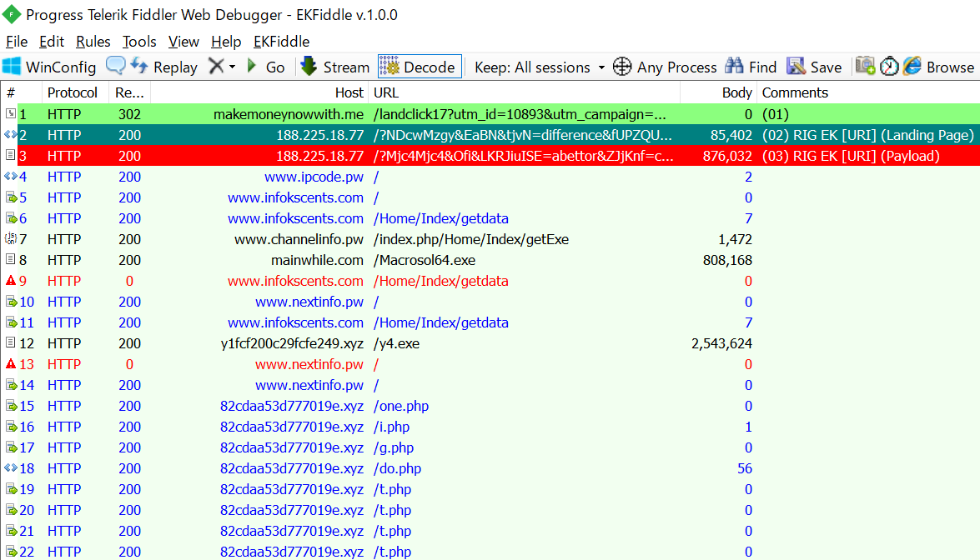
Task: Click the Browse Internet Explorer icon
Action: tap(912, 66)
